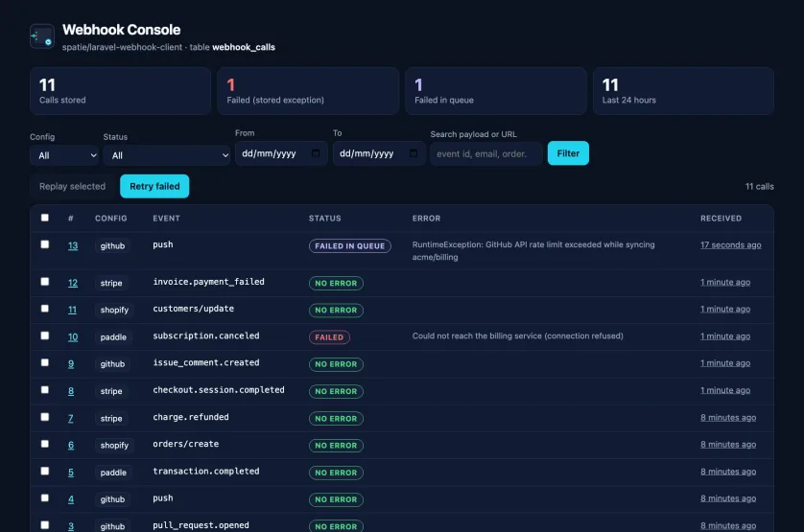Click the stripe tag in checkout.session.completed row
Screen dimensions: 804x532
tap(111, 391)
